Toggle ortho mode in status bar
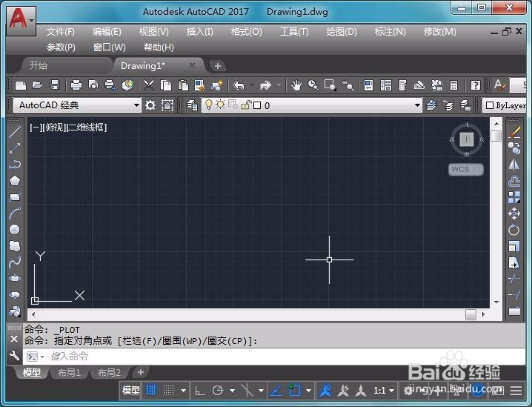 point(199,391)
